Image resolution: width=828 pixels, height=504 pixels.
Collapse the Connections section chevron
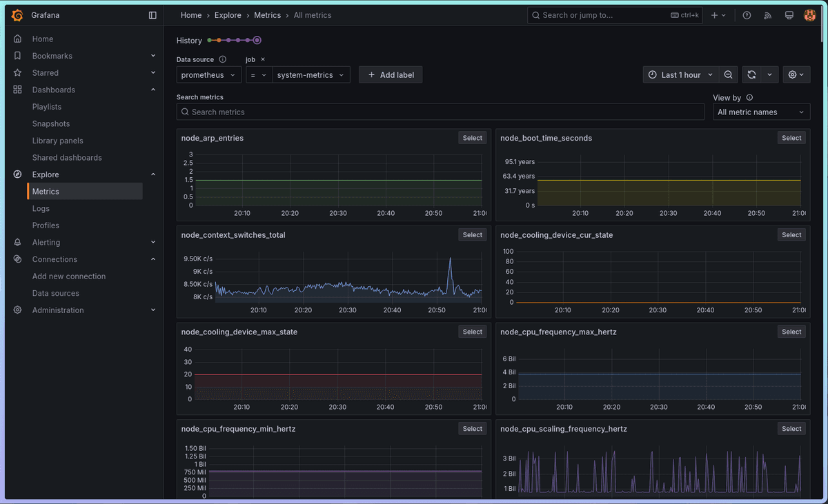pos(153,259)
